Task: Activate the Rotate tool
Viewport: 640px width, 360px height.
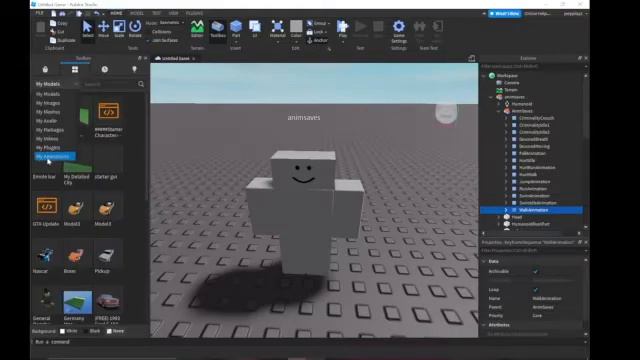Action: click(x=135, y=29)
